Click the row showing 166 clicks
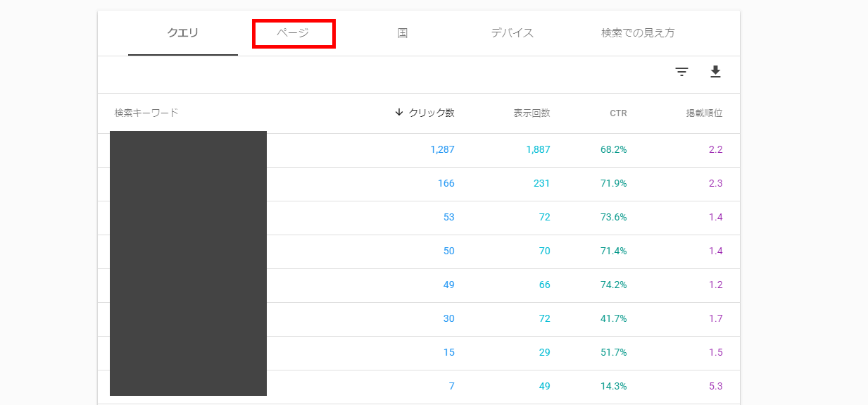Screen dimensions: 868x405 pos(446,183)
